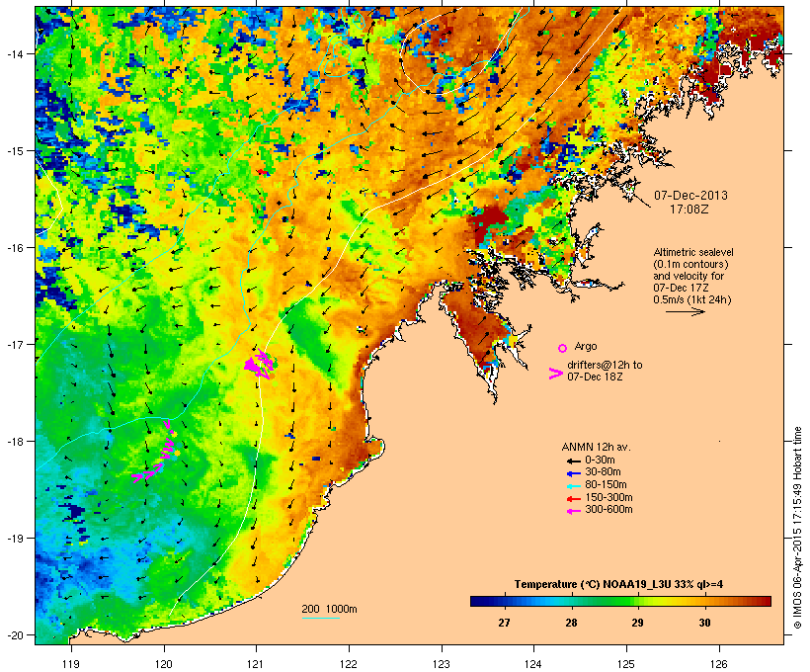Click the longitude axis label 121
Screen dimensions: 810x672
click(x=256, y=664)
